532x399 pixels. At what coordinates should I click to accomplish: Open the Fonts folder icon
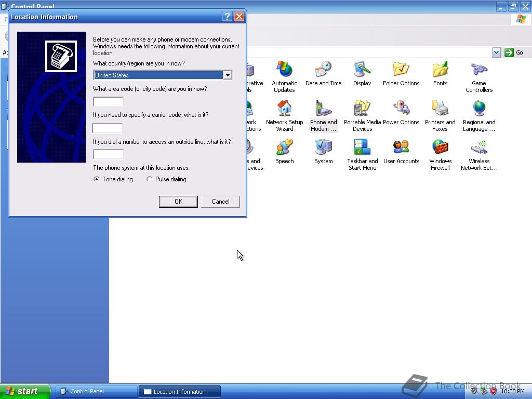(x=441, y=69)
